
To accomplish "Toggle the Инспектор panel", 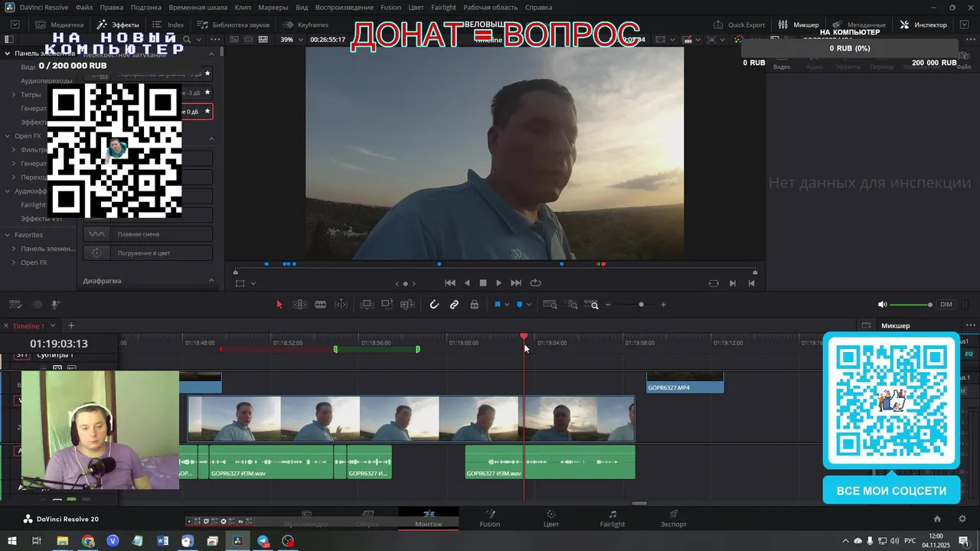I will 923,24.
